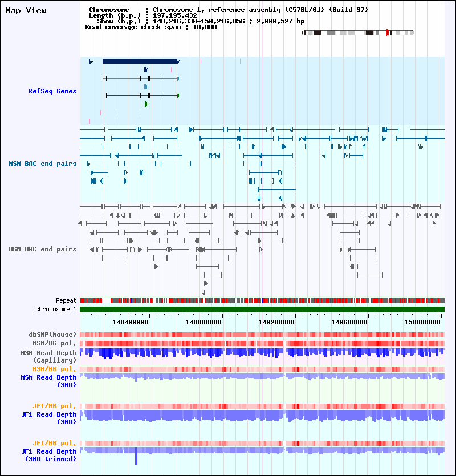This screenshot has width=456, height=476.
Task: Click the Repeat track colored bar
Action: [262, 301]
